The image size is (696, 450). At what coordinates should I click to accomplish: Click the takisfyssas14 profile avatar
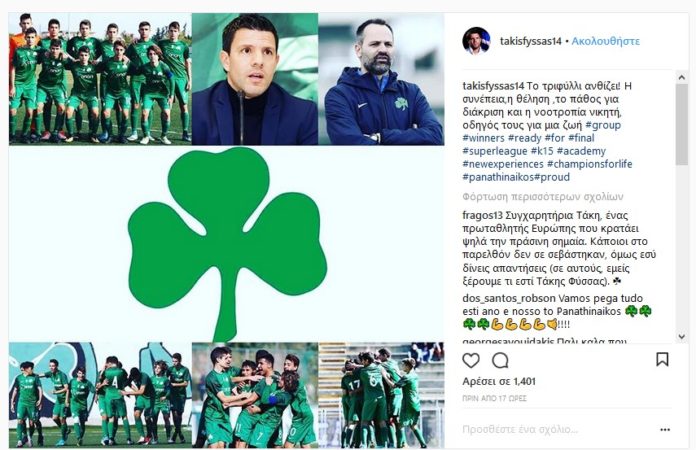pyautogui.click(x=476, y=41)
